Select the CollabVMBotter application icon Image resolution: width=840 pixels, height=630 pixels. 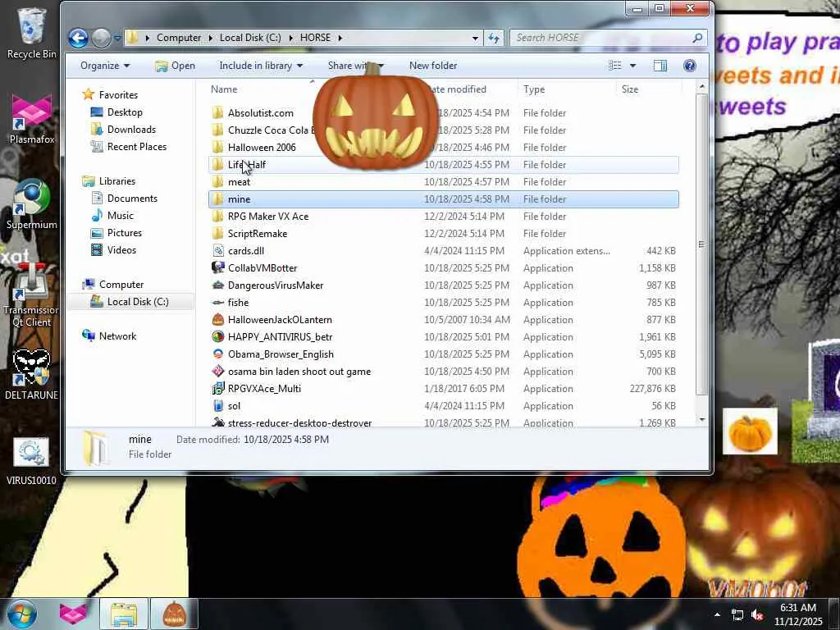[x=218, y=268]
